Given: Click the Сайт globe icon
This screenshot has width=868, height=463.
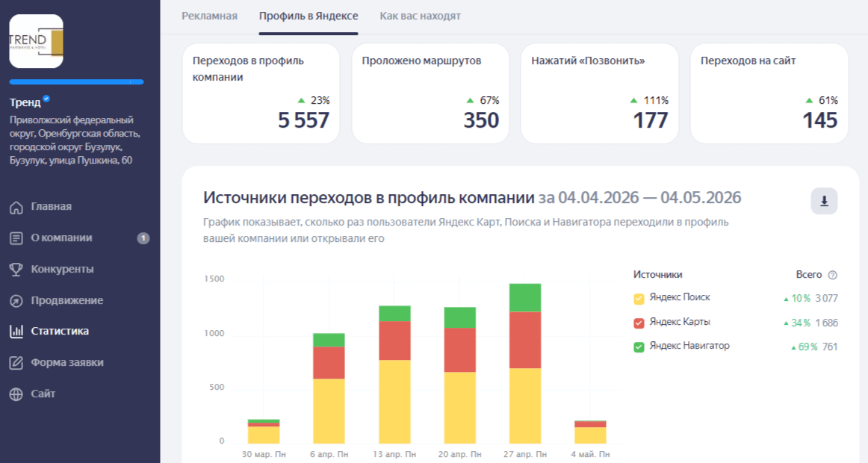Looking at the screenshot, I should tap(16, 394).
